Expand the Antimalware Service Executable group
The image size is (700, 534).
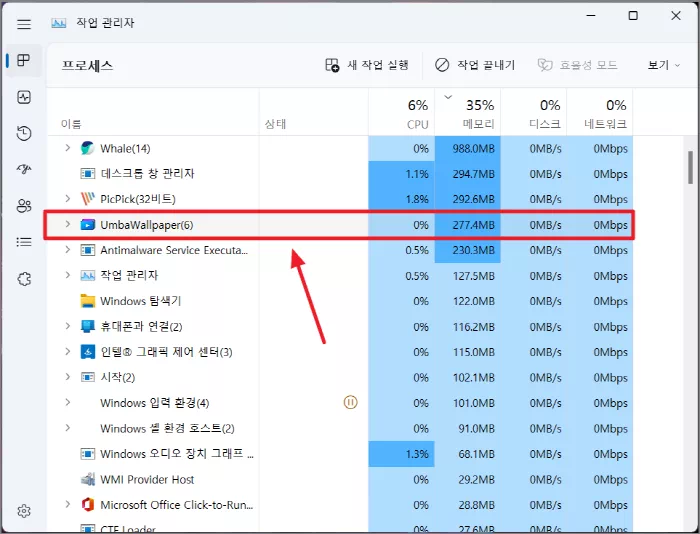click(x=67, y=250)
